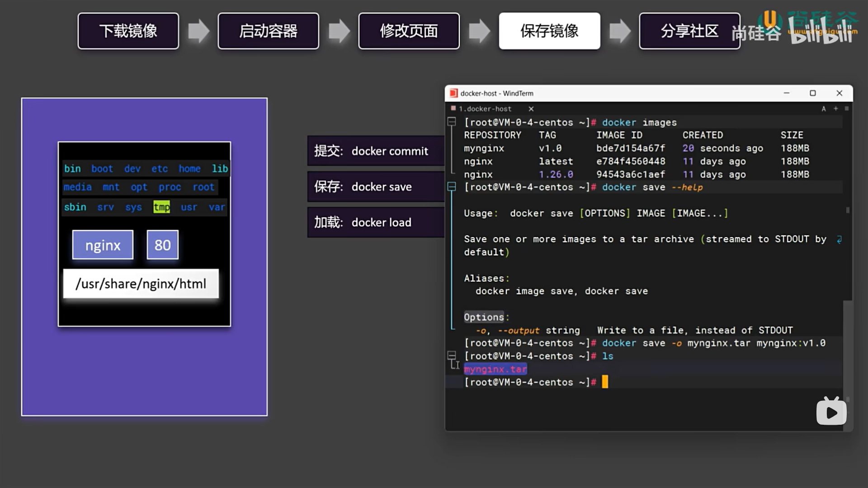Viewport: 868px width, 488px height.
Task: Click the 'Aliases' heading in help output
Action: coord(484,278)
